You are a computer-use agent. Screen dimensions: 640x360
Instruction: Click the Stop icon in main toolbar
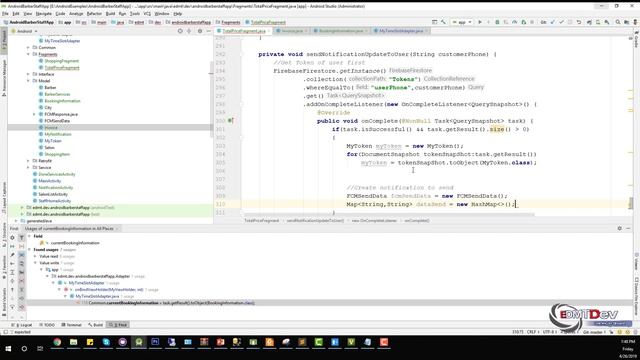click(x=532, y=22)
